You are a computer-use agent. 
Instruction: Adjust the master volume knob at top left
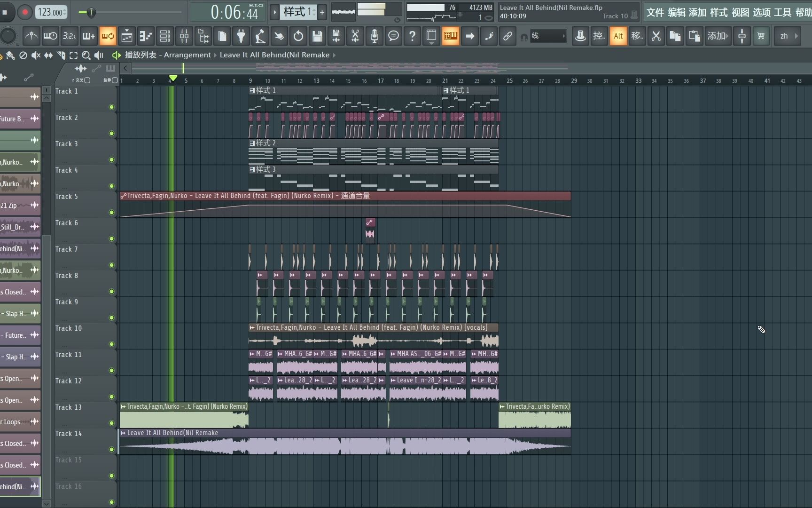(x=8, y=36)
